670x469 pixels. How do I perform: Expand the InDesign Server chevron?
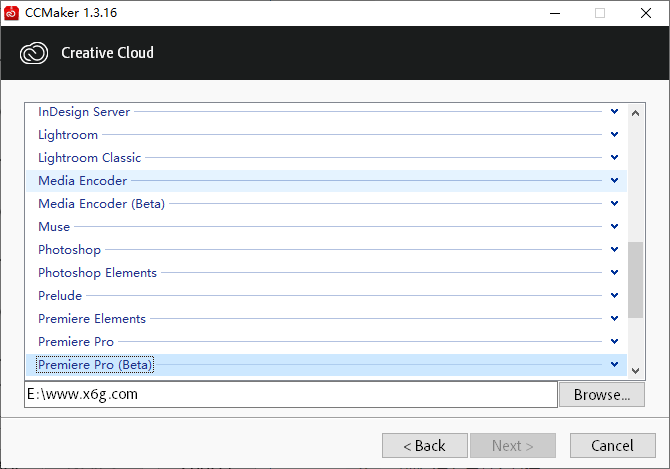[614, 112]
